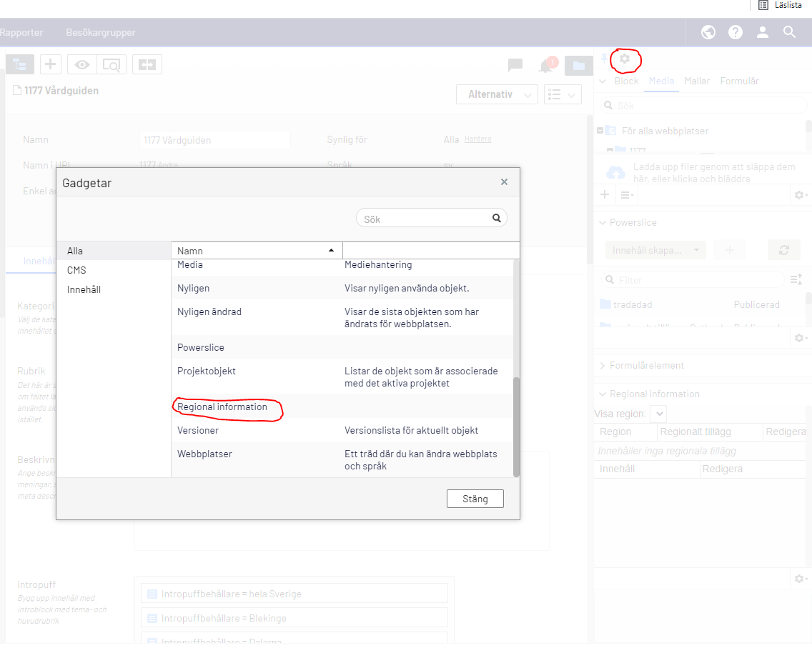Toggle the assets folder pane button
The height and width of the screenshot is (648, 812).
click(x=578, y=66)
